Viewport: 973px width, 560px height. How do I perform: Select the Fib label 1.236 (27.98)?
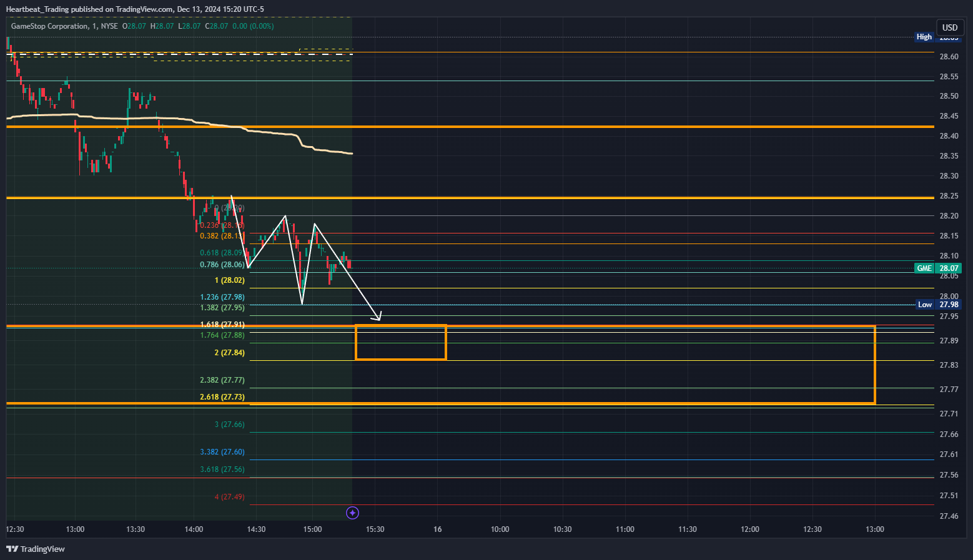click(x=222, y=297)
